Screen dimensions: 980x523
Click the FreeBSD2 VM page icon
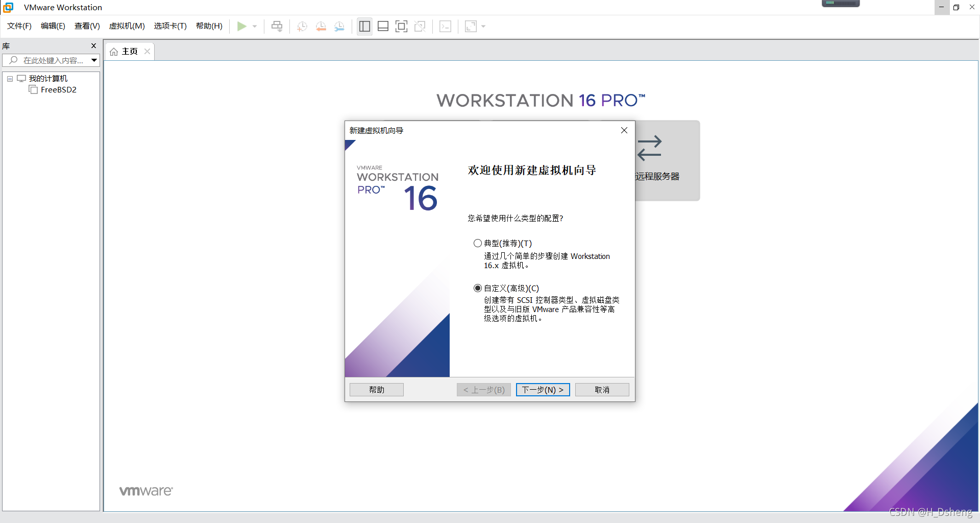coord(33,90)
